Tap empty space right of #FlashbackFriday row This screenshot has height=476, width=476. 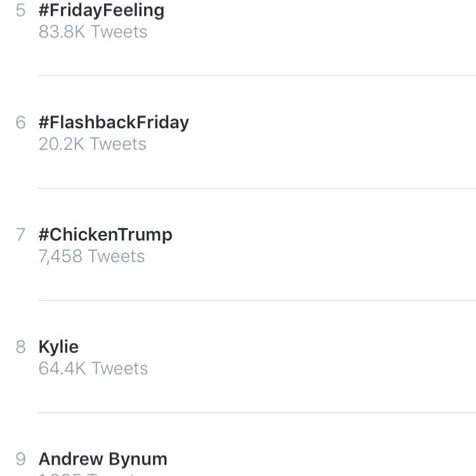coord(331,132)
